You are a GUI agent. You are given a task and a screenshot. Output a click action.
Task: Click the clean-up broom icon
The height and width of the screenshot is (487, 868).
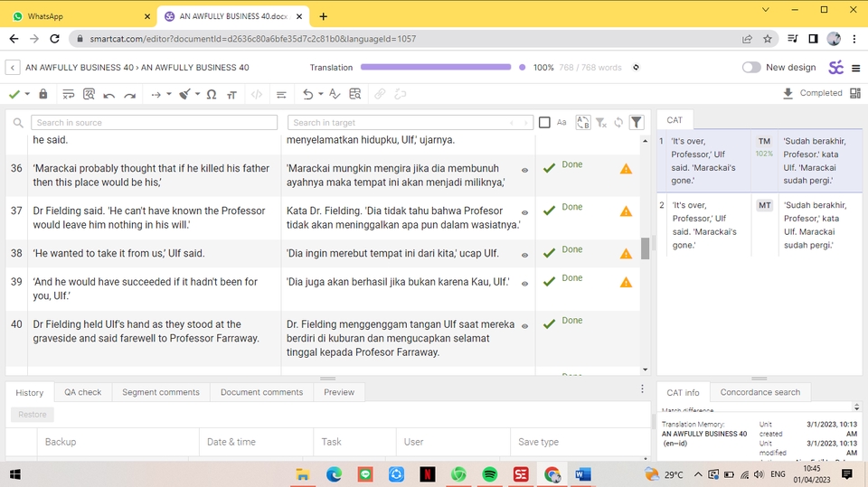pyautogui.click(x=184, y=94)
